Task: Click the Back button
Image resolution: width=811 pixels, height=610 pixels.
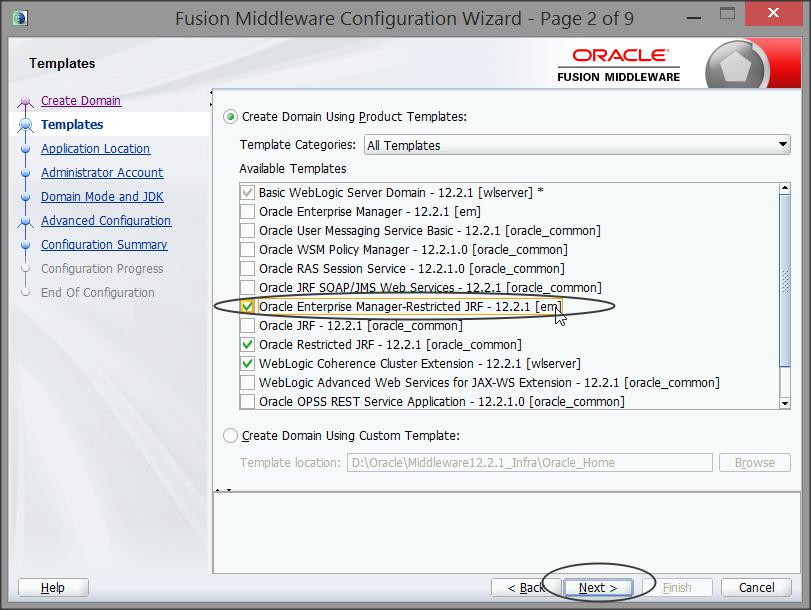Action: [525, 588]
